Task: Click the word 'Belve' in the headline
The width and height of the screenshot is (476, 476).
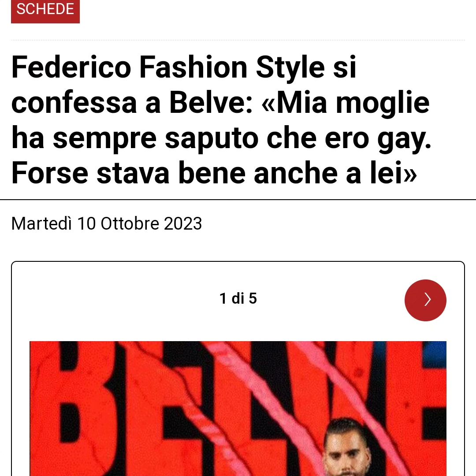Action: (207, 102)
